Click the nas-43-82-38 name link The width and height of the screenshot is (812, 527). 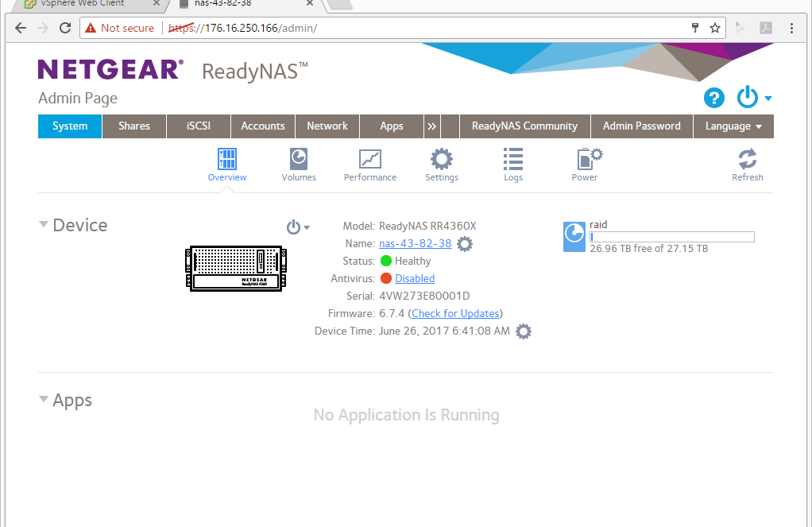415,243
